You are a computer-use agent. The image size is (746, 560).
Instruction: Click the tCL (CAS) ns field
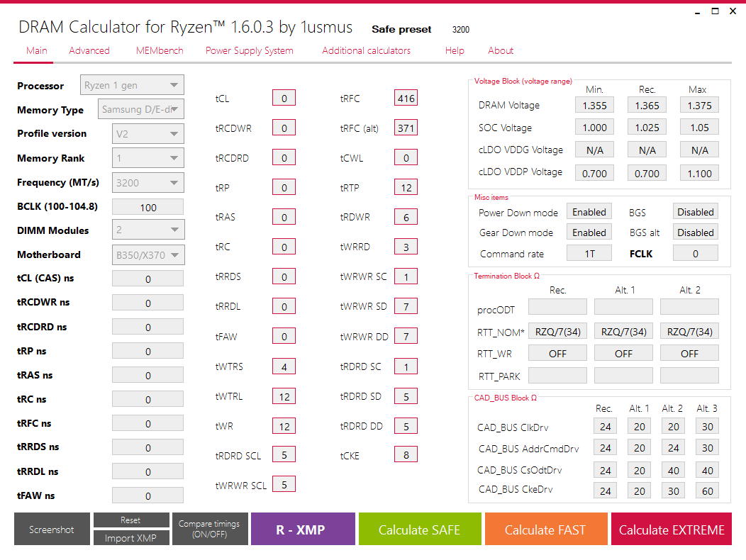148,279
